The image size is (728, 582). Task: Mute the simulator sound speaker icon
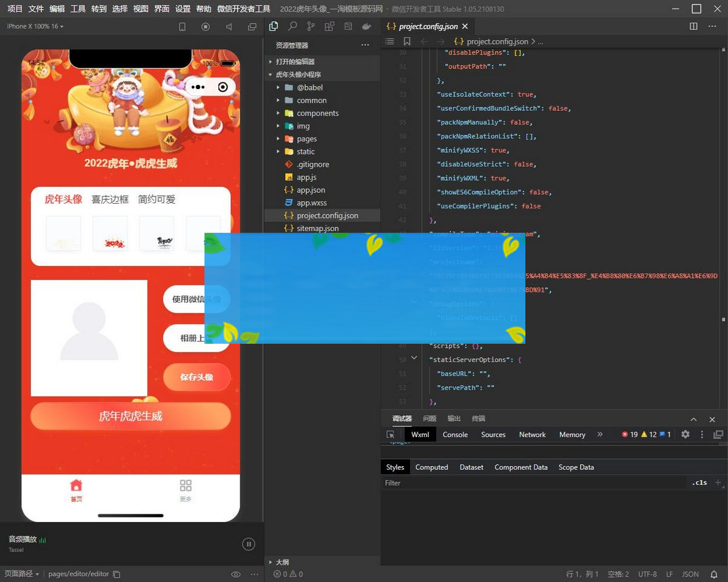[229, 27]
